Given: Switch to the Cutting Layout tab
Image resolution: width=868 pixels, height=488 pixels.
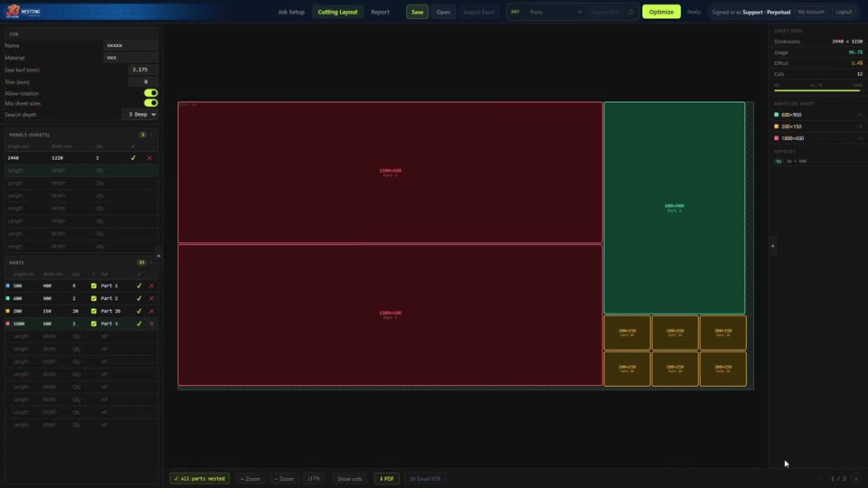Looking at the screenshot, I should 337,12.
